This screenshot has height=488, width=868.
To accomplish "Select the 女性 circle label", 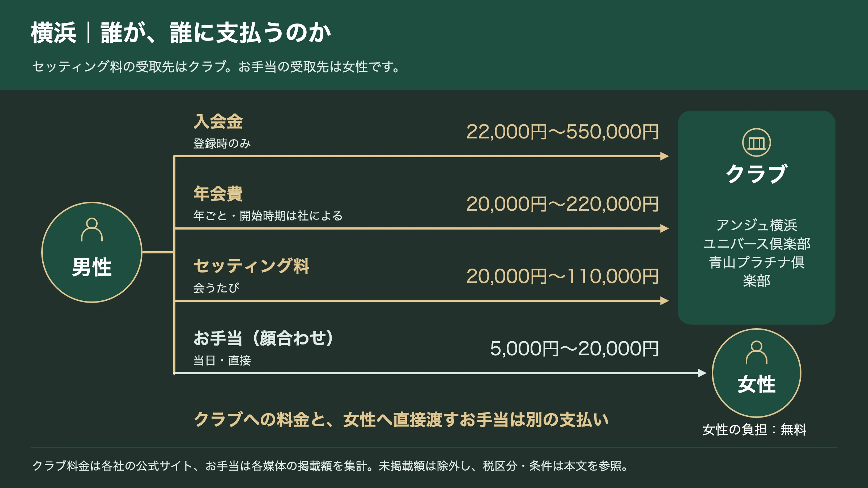I will pyautogui.click(x=756, y=384).
